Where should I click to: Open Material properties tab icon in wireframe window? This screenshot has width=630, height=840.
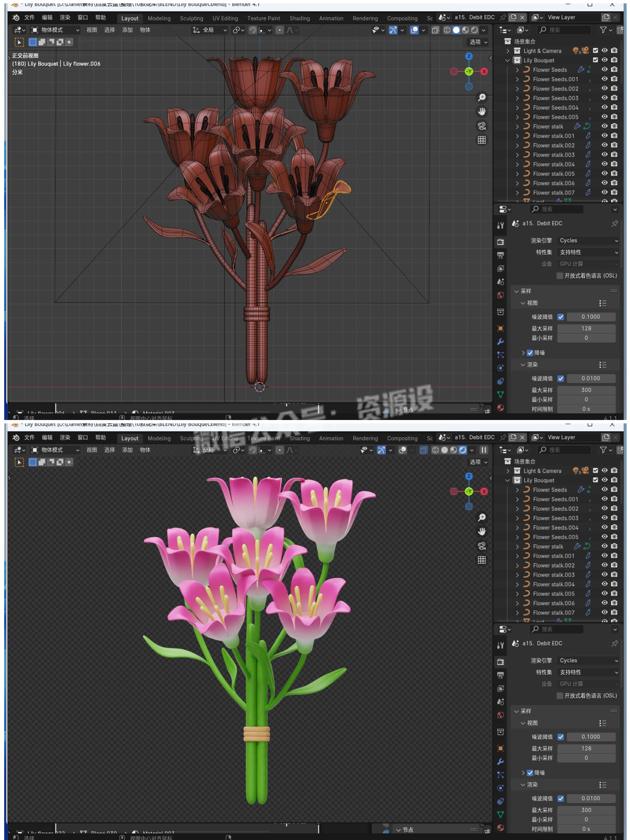tap(501, 408)
